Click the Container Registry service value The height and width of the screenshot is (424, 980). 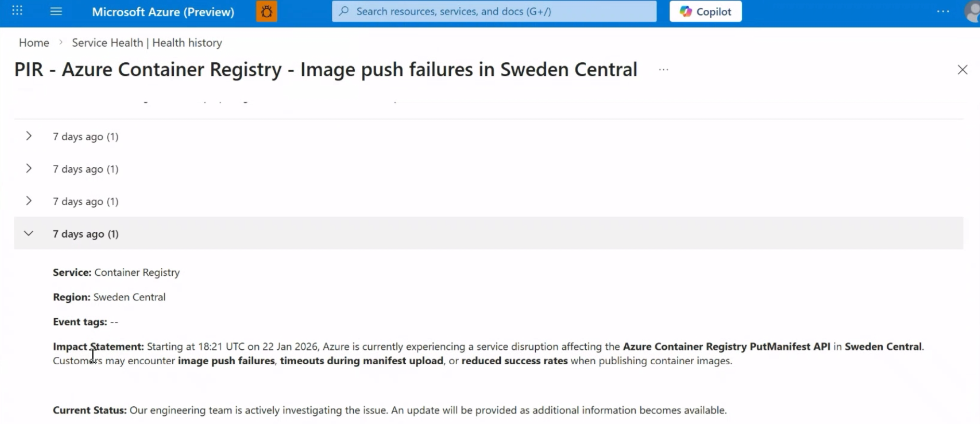(137, 272)
